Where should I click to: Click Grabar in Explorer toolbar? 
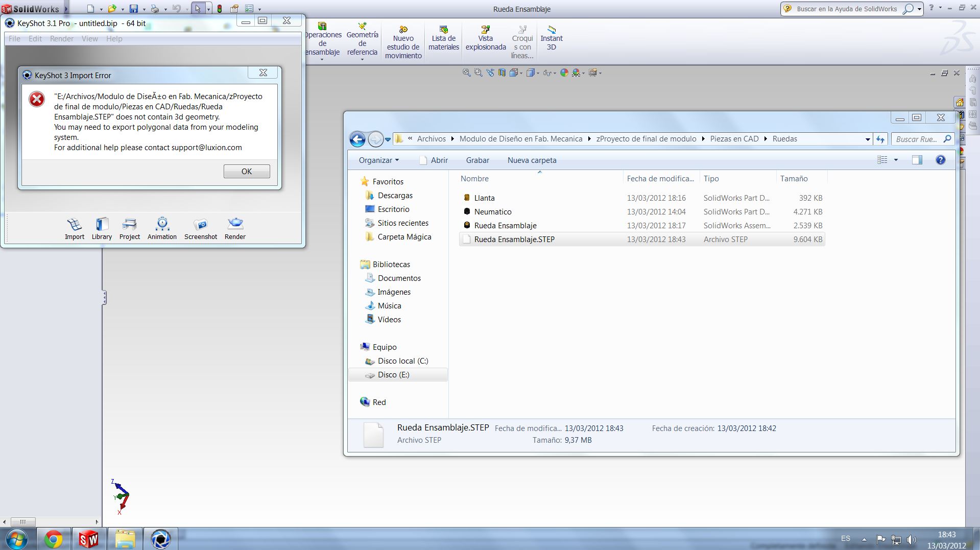(x=477, y=160)
